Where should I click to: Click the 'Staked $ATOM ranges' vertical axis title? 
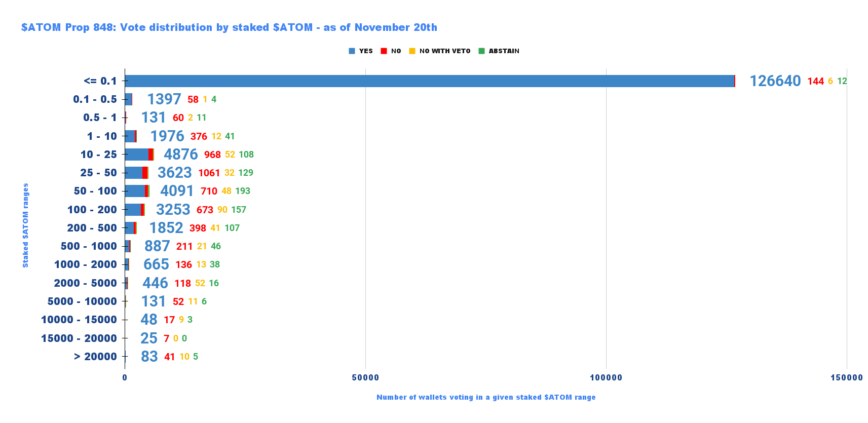(25, 225)
